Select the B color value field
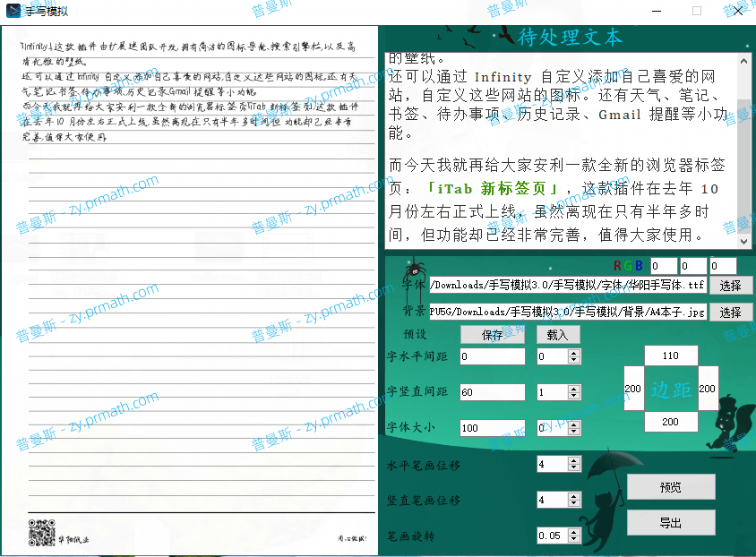 tap(721, 265)
